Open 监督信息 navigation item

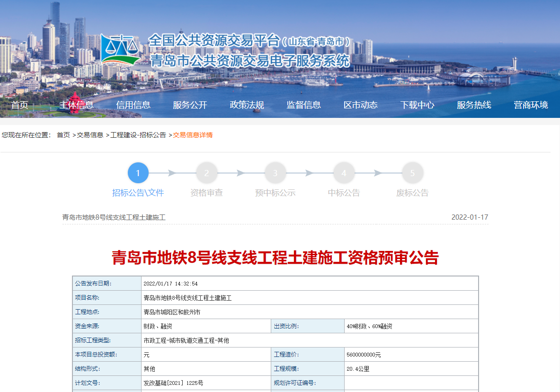[303, 105]
